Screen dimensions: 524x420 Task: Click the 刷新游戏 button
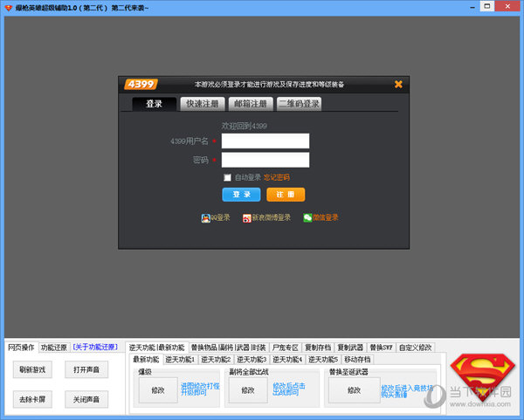coord(32,369)
